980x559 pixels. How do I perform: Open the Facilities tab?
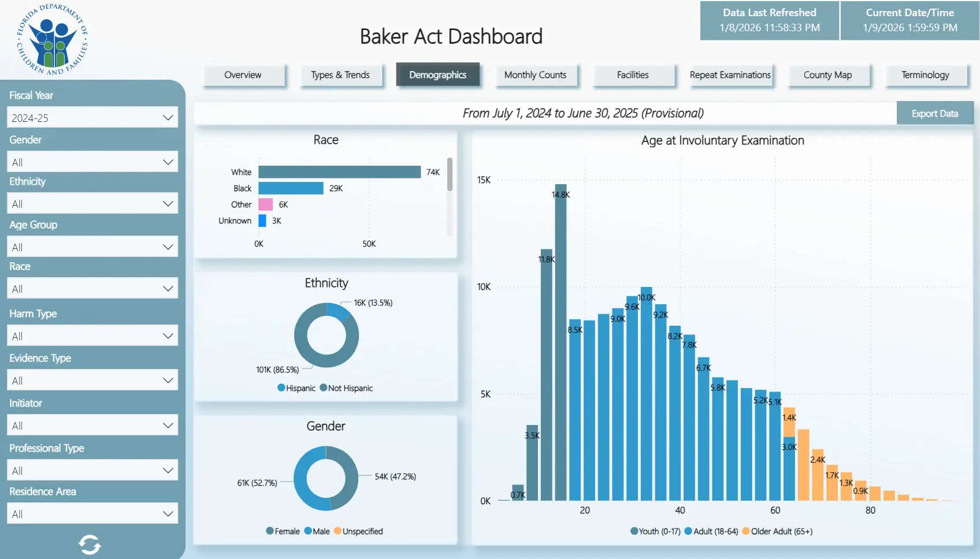[x=633, y=75]
